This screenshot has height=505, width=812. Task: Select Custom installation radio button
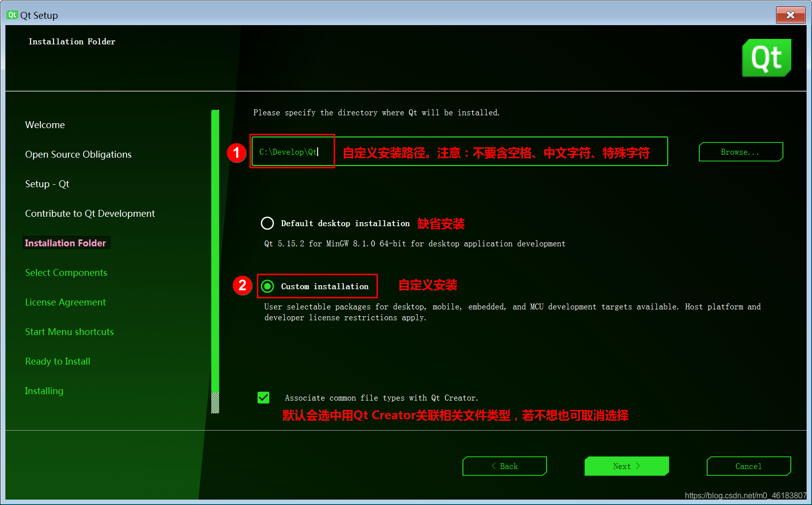(267, 286)
